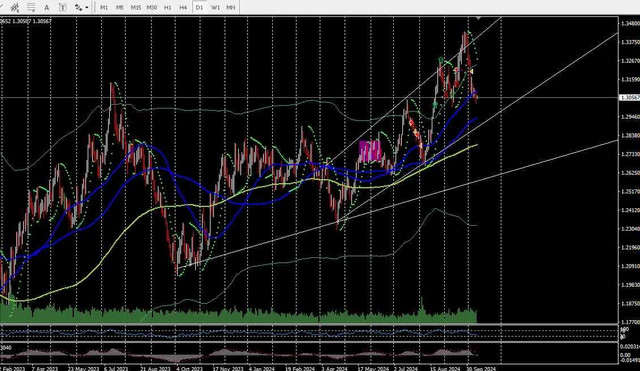
Task: Switch chart to M30 timeframe
Action: coord(152,7)
